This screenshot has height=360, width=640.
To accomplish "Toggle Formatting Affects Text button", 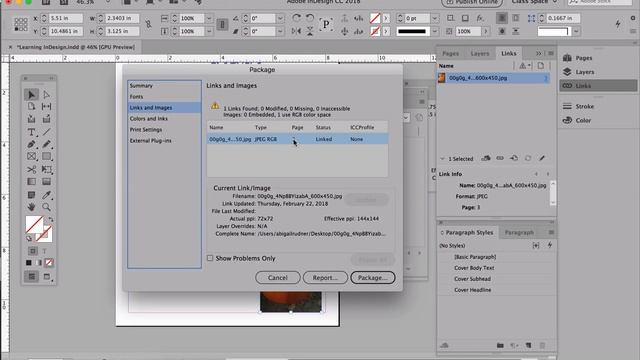I will [44, 251].
